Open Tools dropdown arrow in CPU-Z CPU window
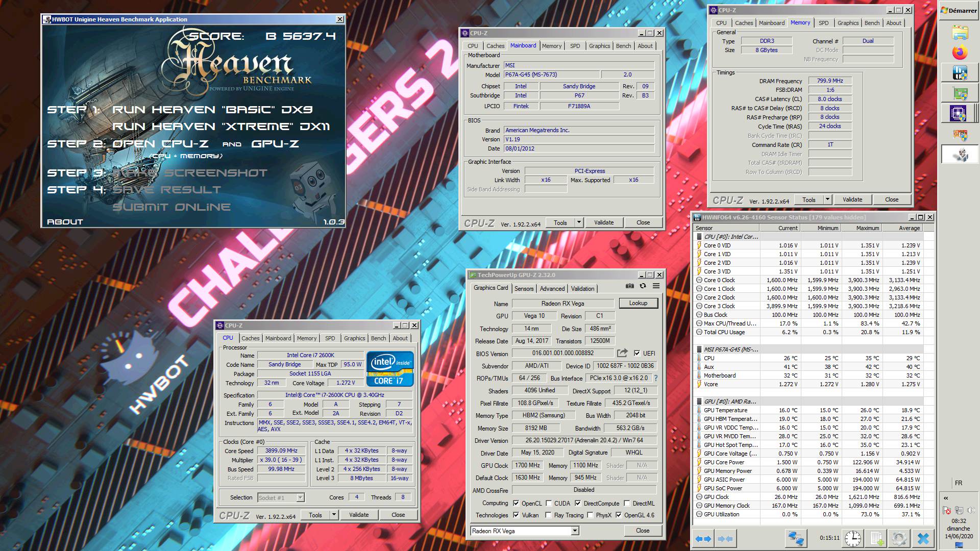 pos(334,515)
